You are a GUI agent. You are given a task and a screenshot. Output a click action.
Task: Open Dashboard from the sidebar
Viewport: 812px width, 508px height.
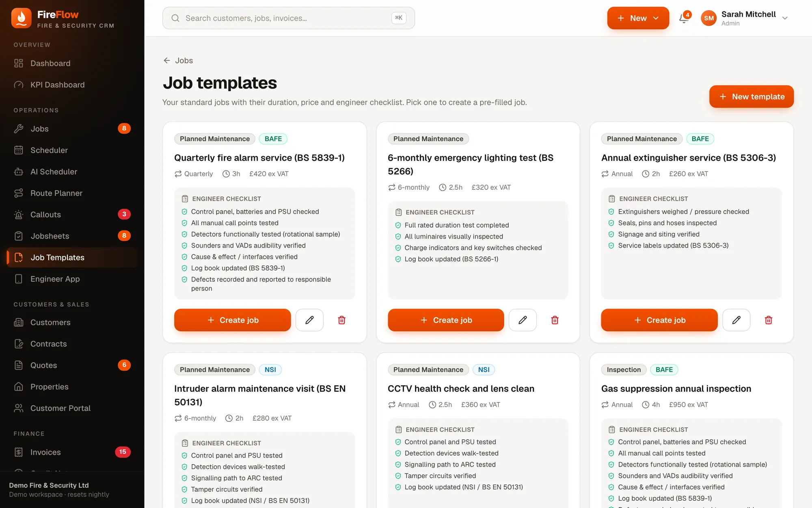coord(72,63)
